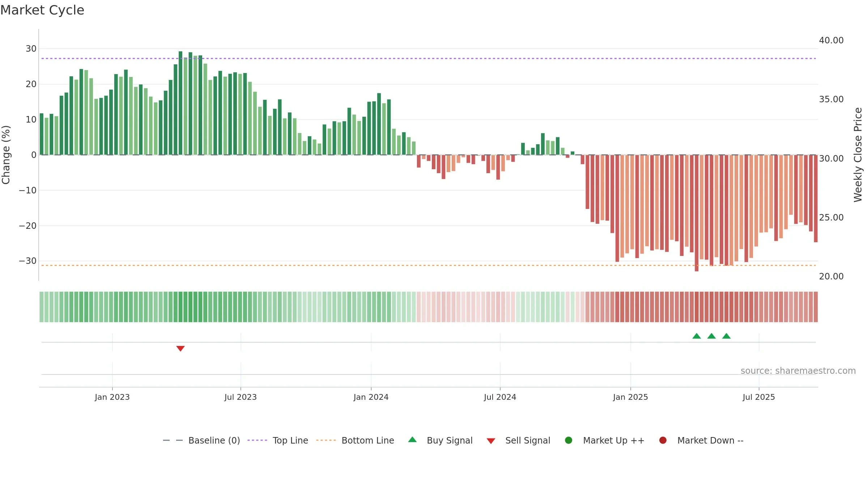The image size is (868, 488).
Task: Select the middle green buy signal marker
Action: 711,336
